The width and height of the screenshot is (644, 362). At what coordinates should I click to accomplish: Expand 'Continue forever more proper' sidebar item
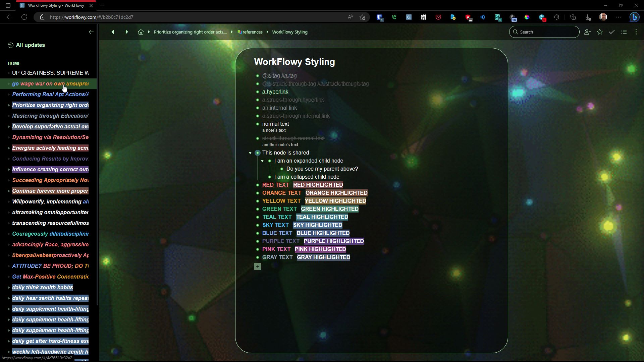[9, 191]
